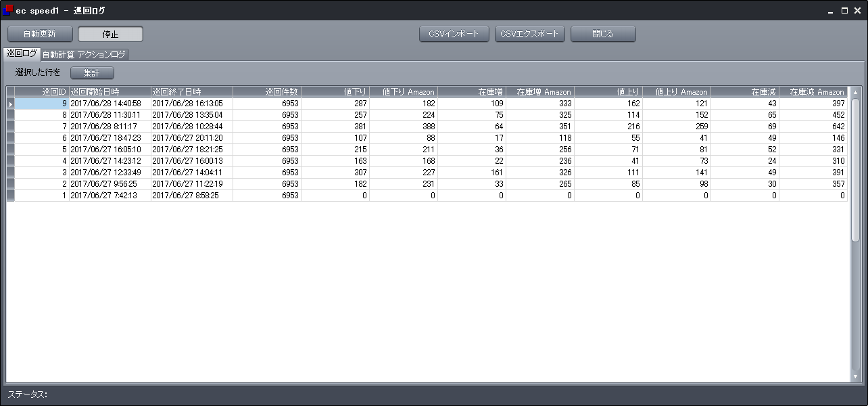Select row header of patrol ID 1
The image size is (868, 406).
[x=11, y=196]
